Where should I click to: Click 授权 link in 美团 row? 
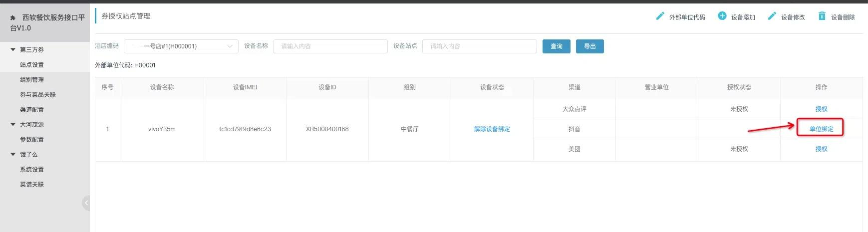[822, 149]
